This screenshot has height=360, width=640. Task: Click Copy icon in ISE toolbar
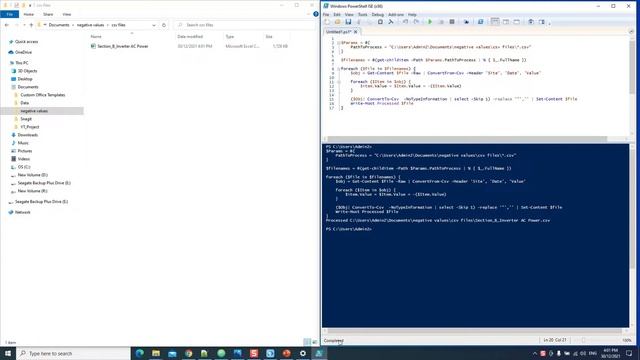point(369,22)
